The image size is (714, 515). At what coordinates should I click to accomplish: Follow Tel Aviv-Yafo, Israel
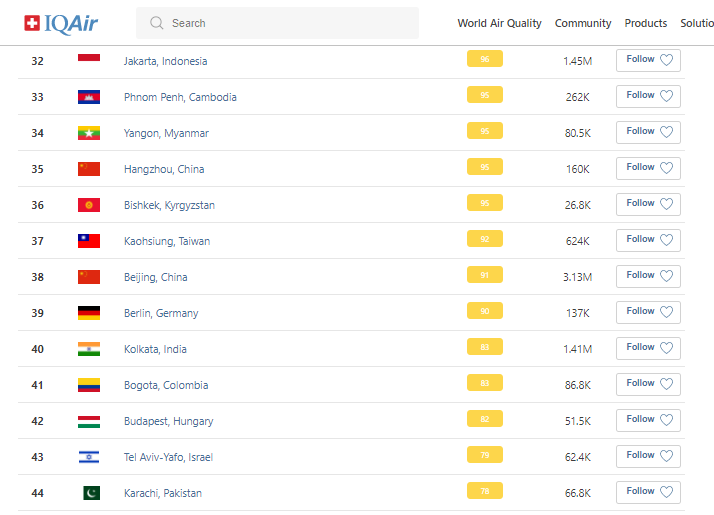[x=648, y=456]
